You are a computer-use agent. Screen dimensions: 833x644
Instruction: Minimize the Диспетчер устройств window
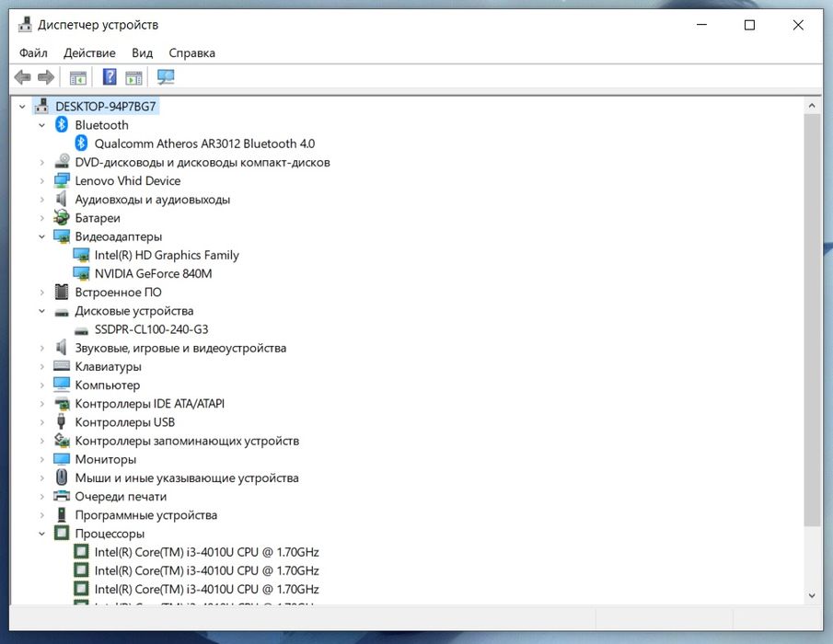pyautogui.click(x=701, y=25)
